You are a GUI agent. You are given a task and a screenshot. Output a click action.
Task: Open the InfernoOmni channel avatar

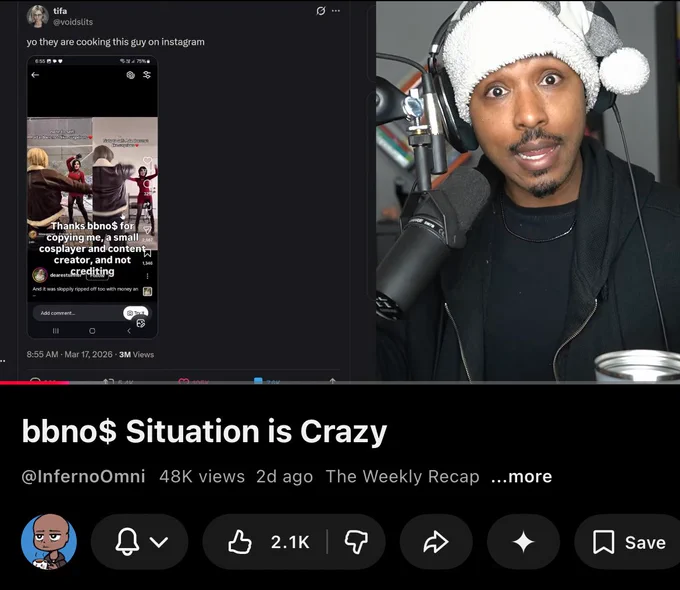point(49,542)
